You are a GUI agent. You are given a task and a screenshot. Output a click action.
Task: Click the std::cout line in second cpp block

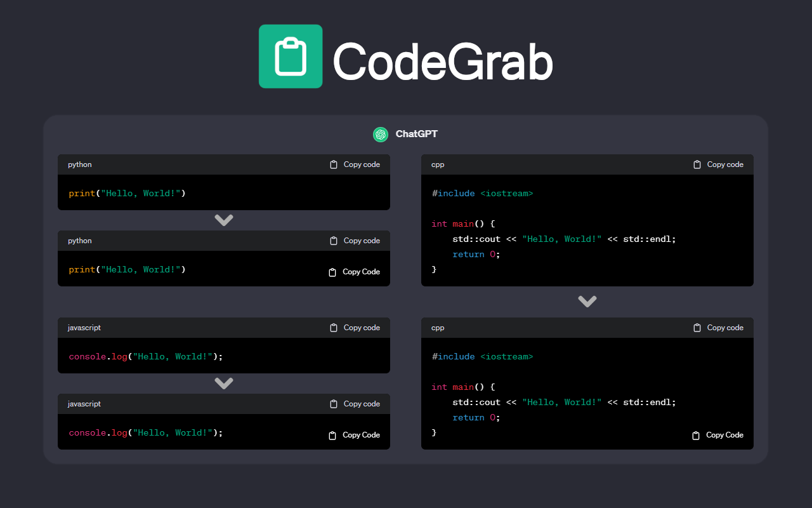click(x=564, y=402)
